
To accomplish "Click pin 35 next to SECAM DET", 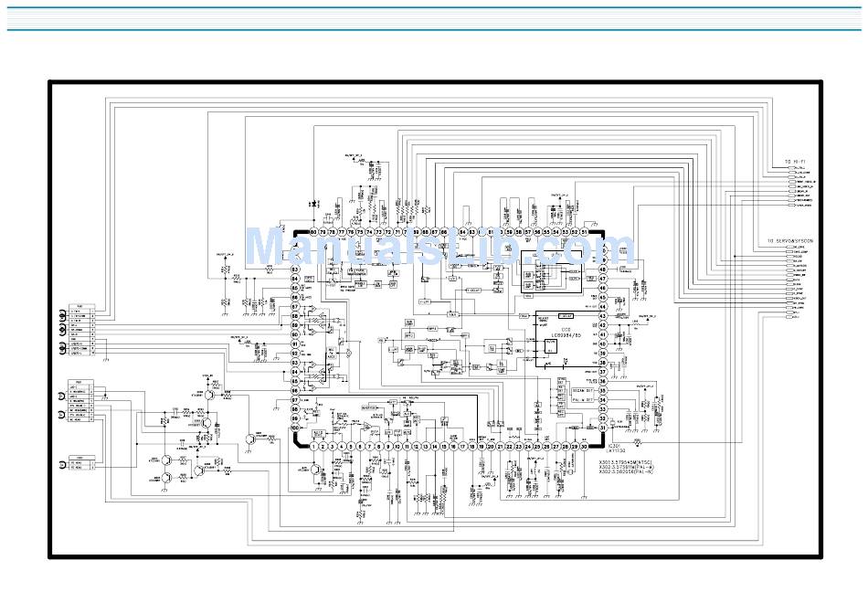I will click(x=602, y=391).
